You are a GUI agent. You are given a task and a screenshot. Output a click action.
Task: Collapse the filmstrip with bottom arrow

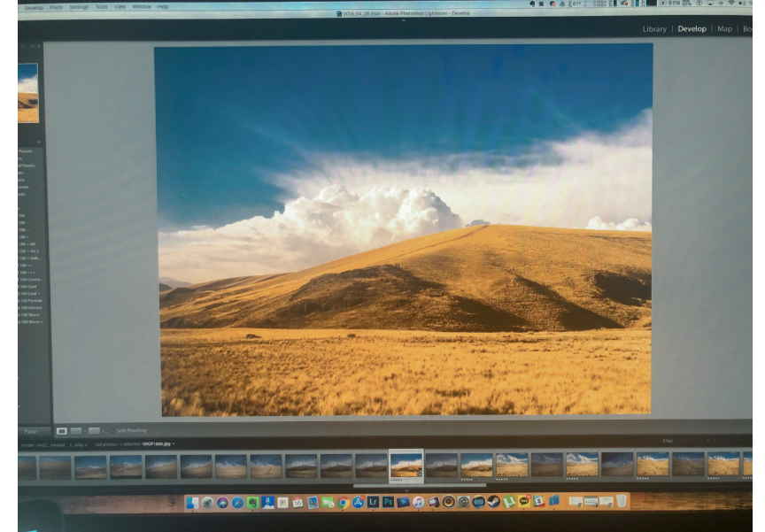coord(407,490)
